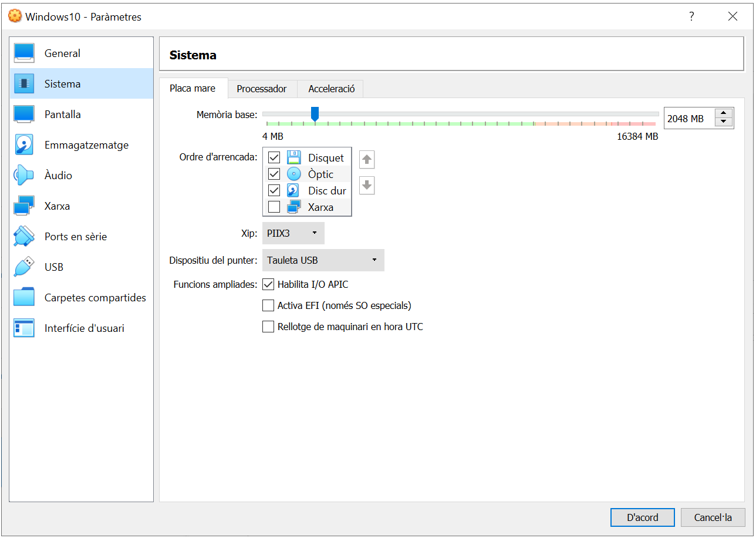Uncheck Disquet in boot order

(274, 157)
